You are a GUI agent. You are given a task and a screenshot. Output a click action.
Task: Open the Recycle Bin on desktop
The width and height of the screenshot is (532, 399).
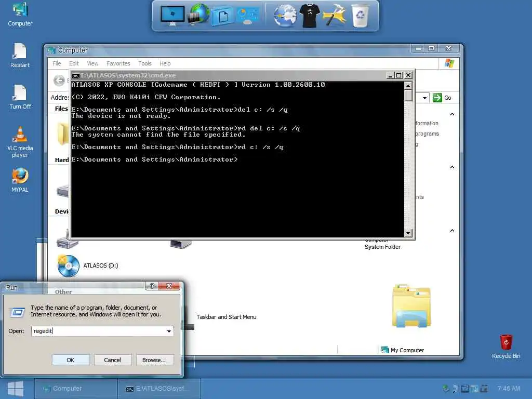[x=506, y=347]
